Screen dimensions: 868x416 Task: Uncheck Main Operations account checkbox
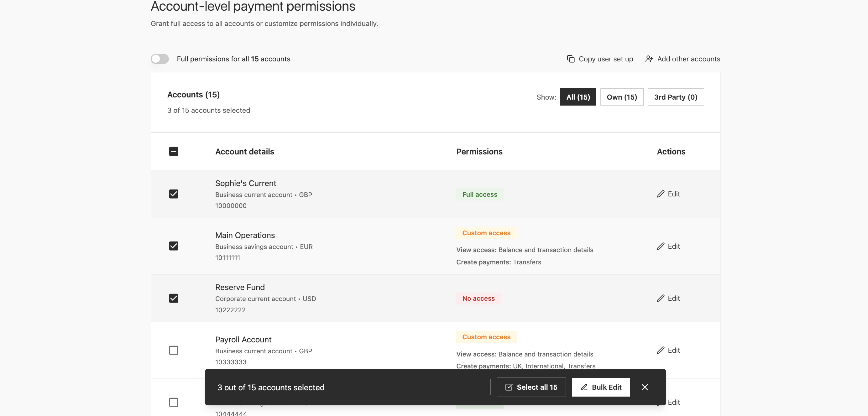(x=174, y=246)
